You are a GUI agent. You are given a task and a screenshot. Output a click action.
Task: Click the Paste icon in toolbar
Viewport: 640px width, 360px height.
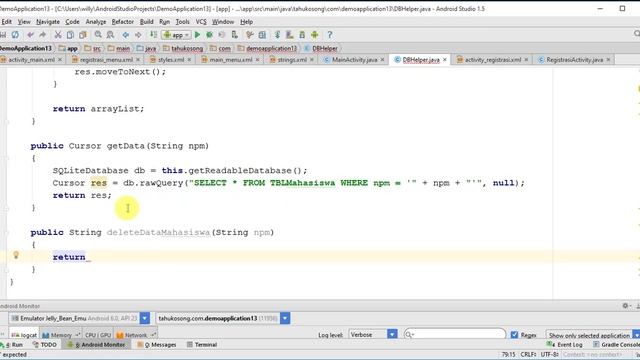coord(83,35)
